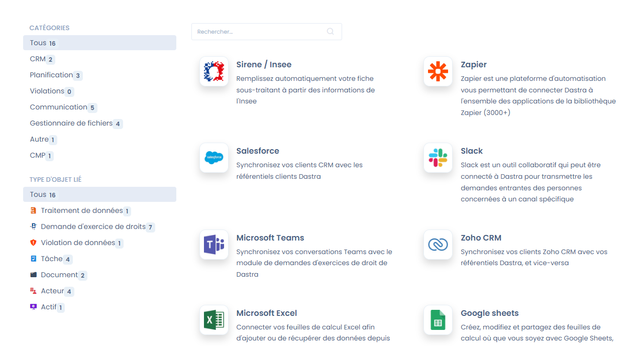Click the count badge 3 beside Planification

(x=78, y=75)
